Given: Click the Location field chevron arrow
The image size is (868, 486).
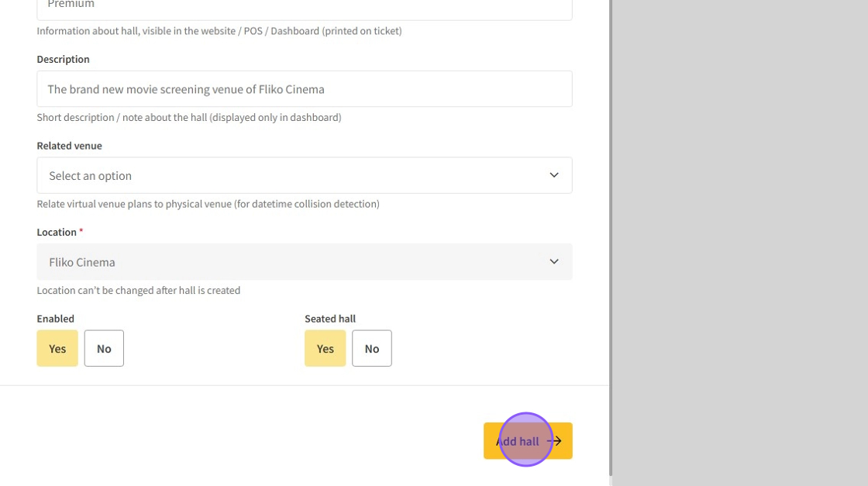Looking at the screenshot, I should click(x=554, y=262).
